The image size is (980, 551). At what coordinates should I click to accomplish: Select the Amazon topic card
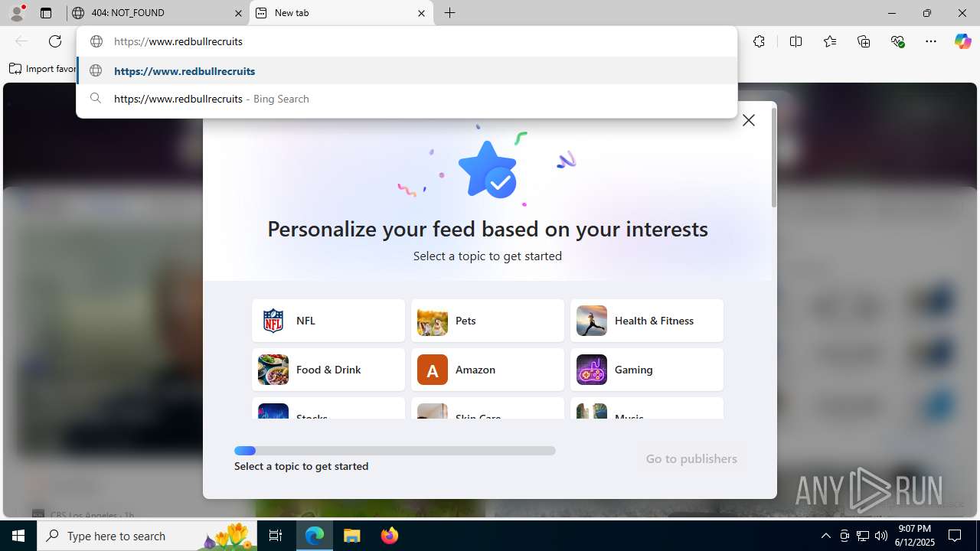pos(488,370)
